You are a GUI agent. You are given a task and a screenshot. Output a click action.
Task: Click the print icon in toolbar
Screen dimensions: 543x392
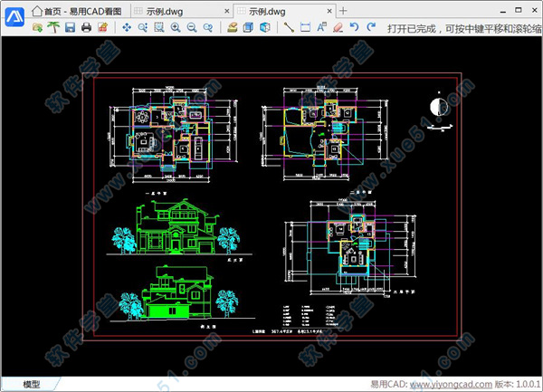point(86,28)
